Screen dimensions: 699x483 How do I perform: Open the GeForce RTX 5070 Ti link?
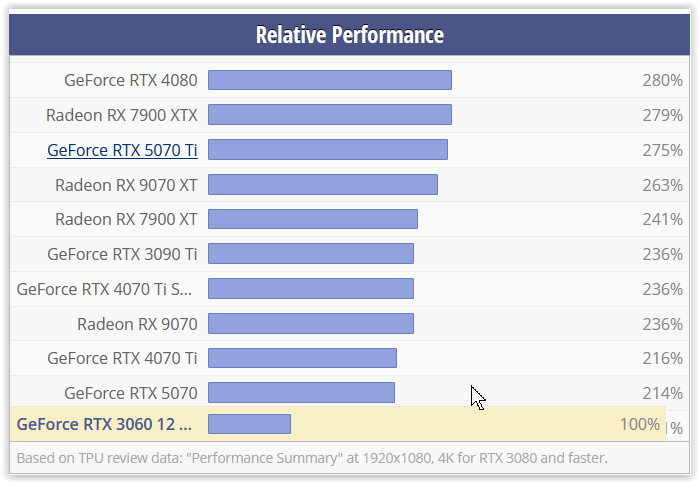point(122,150)
